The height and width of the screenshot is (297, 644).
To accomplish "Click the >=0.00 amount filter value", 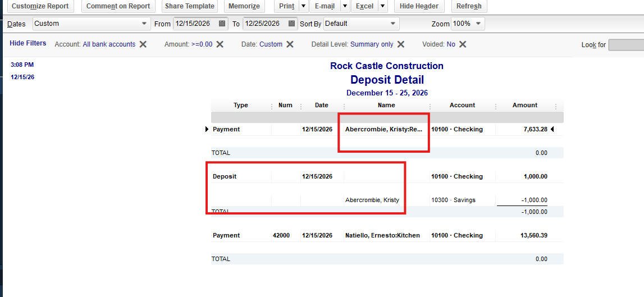I will tap(202, 44).
